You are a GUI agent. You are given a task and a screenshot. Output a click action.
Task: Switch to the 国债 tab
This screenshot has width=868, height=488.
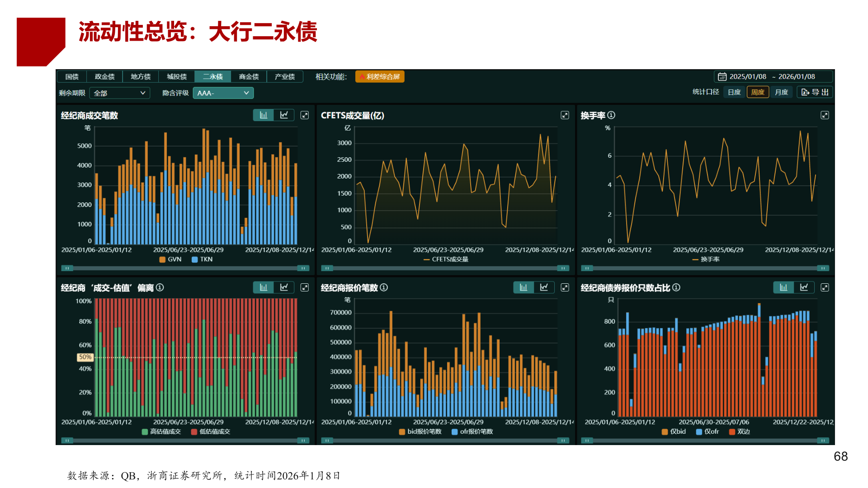pyautogui.click(x=72, y=77)
